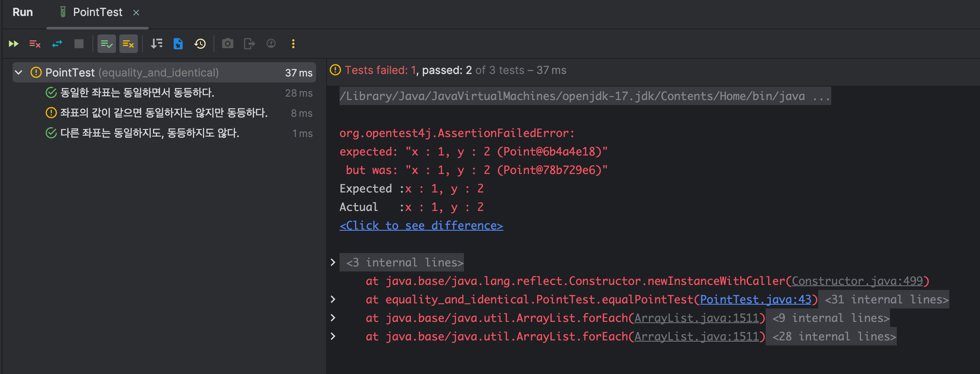Open ArrayList.java:1511 link before <9 internal lines>
The width and height of the screenshot is (980, 374).
pos(697,318)
